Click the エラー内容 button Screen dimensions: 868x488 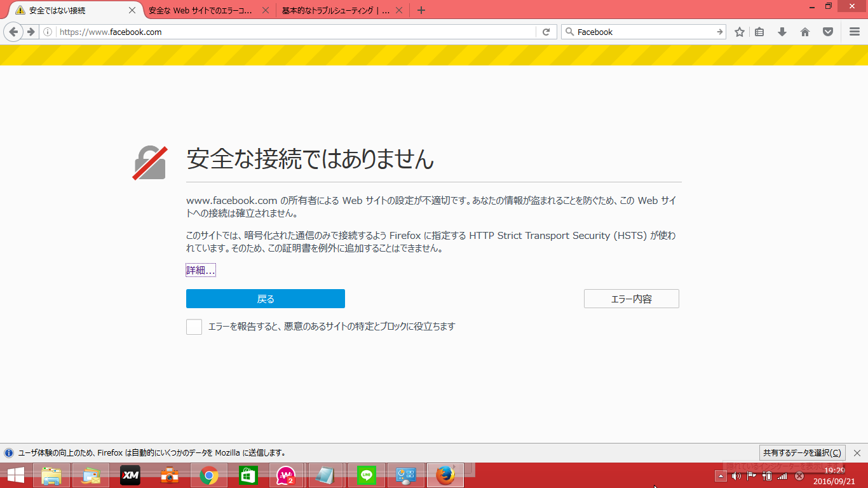(631, 299)
